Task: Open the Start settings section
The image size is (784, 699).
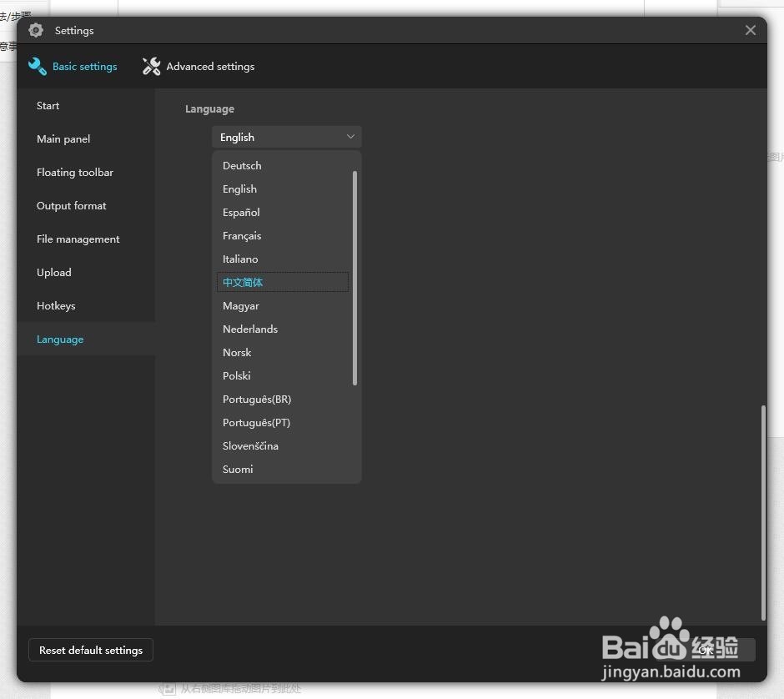Action: click(x=86, y=105)
